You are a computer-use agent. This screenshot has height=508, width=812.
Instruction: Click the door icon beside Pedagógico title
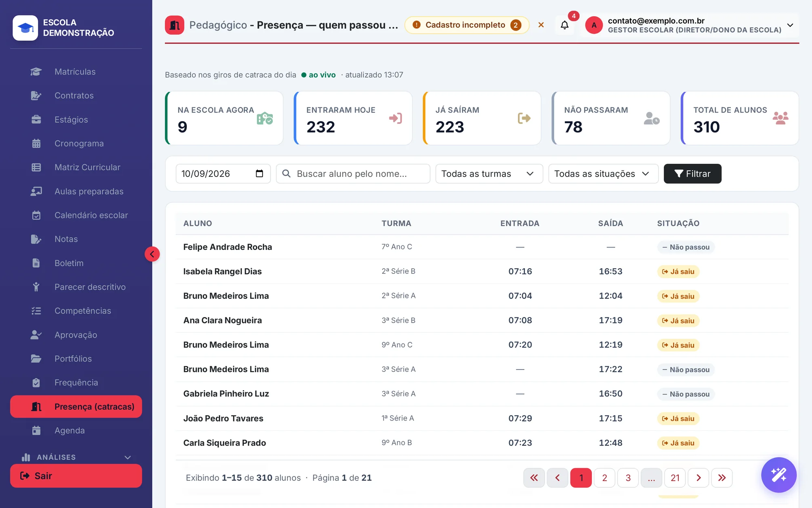pyautogui.click(x=175, y=25)
